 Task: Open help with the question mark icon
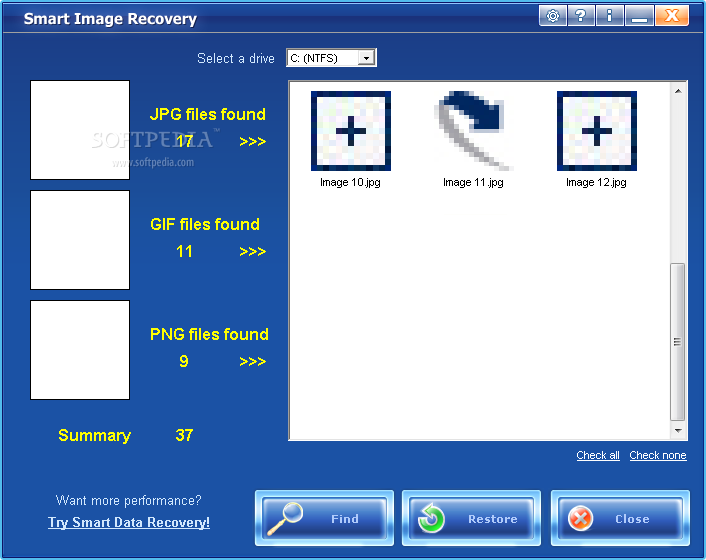point(581,16)
